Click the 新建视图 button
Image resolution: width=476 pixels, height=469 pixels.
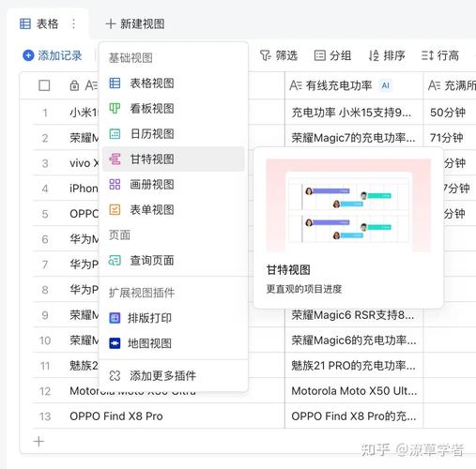click(x=135, y=23)
